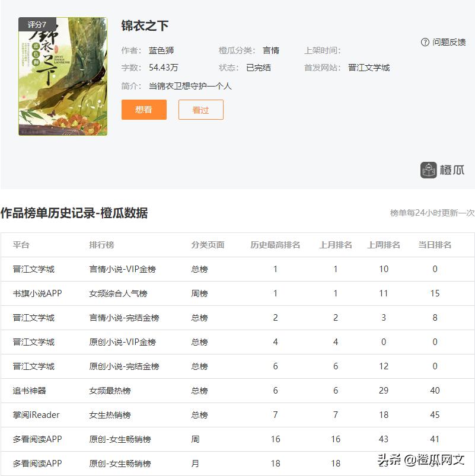Click the question mark help icon
The width and height of the screenshot is (475, 476).
(425, 41)
